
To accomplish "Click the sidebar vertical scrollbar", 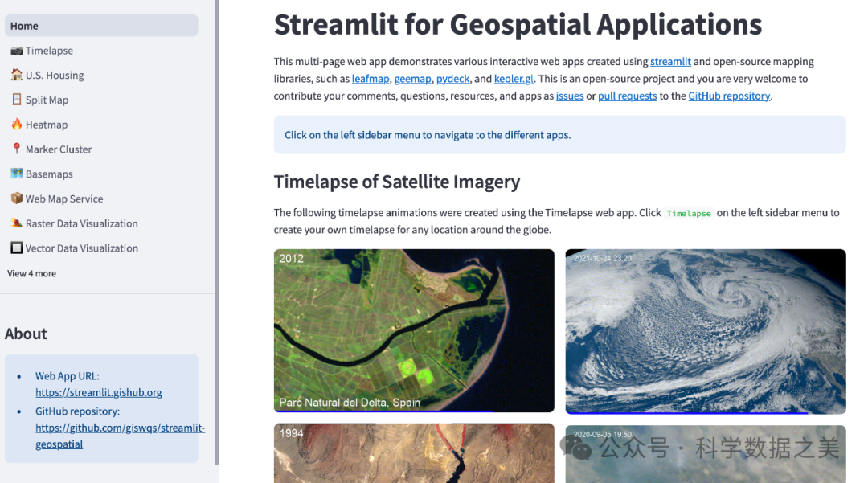I will click(217, 233).
